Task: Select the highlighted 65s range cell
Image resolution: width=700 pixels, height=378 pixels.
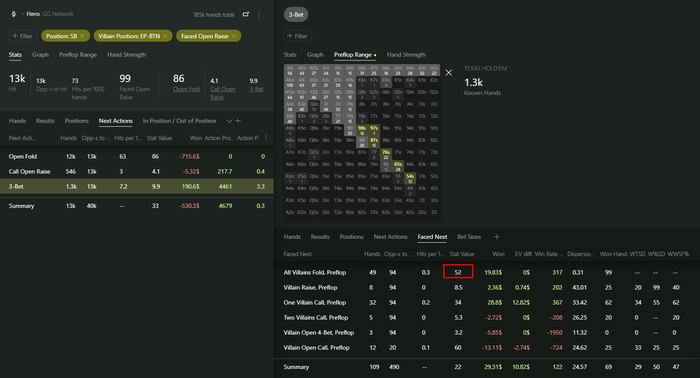Action: (398, 166)
